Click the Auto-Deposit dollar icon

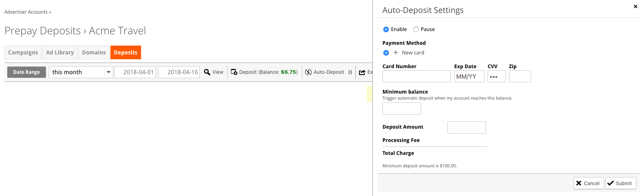point(308,72)
